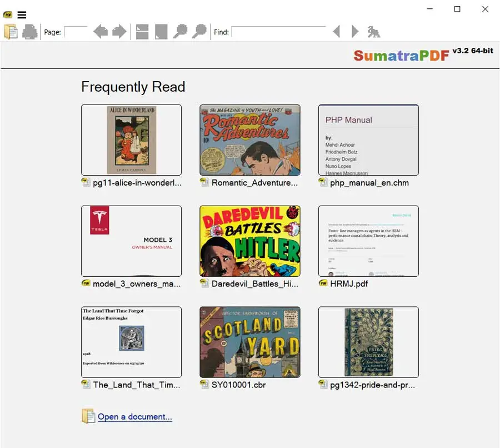Select Fit Single Page view icon
This screenshot has width=500, height=448.
click(161, 32)
